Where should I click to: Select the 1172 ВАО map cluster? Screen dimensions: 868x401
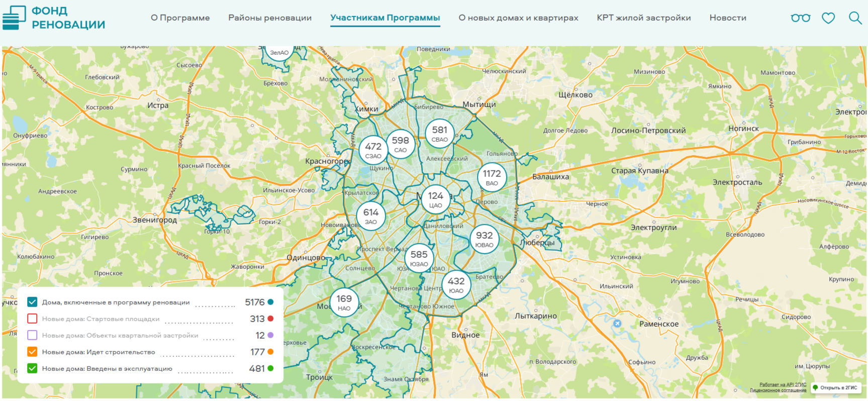point(492,177)
